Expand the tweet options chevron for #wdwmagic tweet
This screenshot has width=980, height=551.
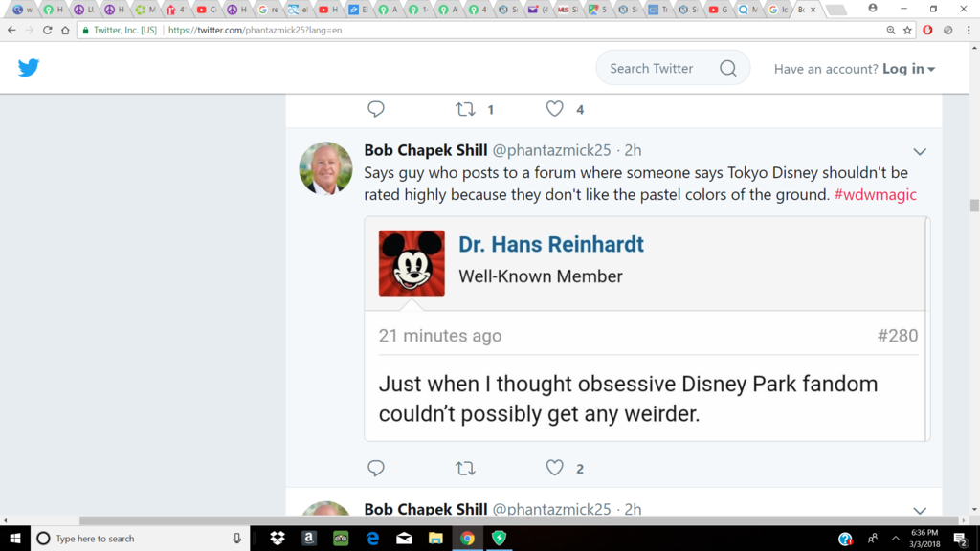click(919, 152)
